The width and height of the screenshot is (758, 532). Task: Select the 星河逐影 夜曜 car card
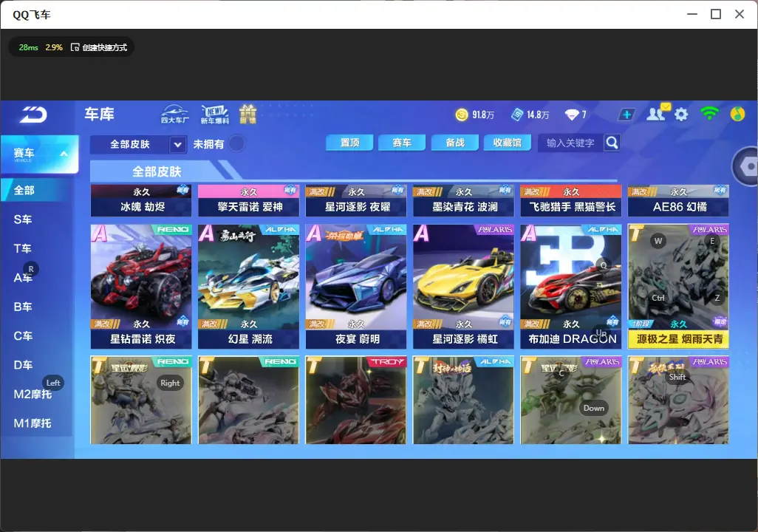tap(356, 200)
